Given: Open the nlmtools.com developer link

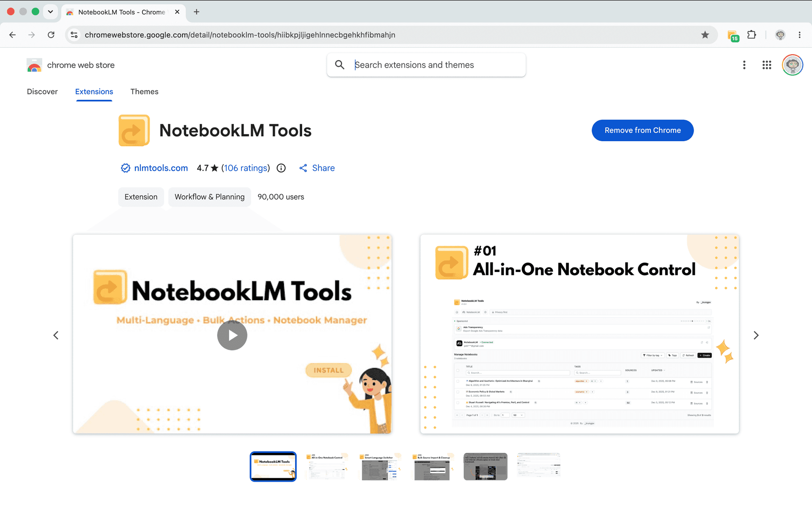Looking at the screenshot, I should point(161,168).
